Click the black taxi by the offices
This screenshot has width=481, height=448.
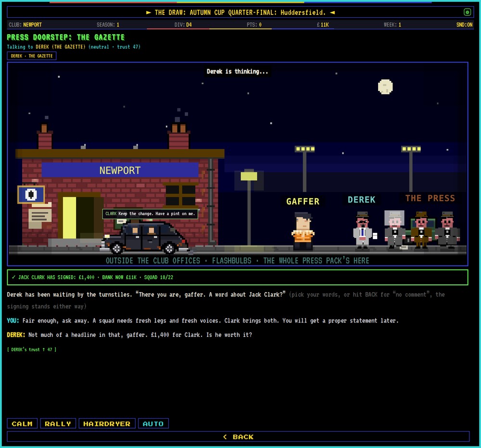[144, 237]
